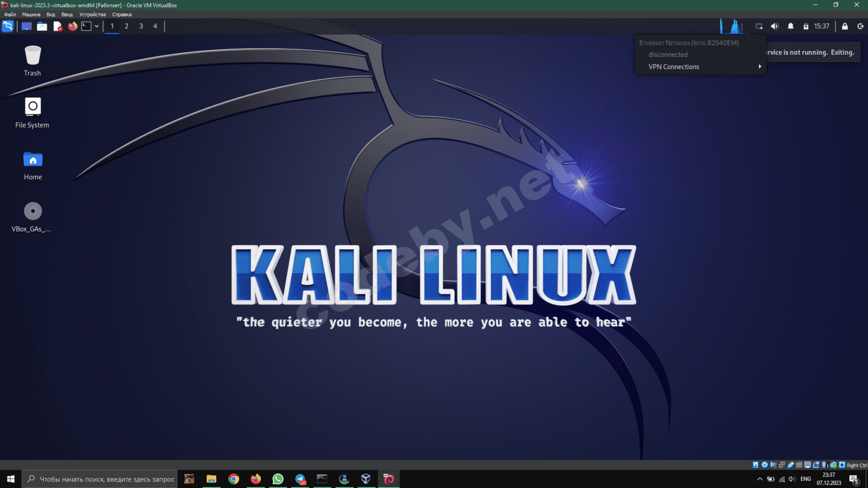Open Google Chrome from Windows taskbar
This screenshot has height=488, width=868.
tap(234, 479)
